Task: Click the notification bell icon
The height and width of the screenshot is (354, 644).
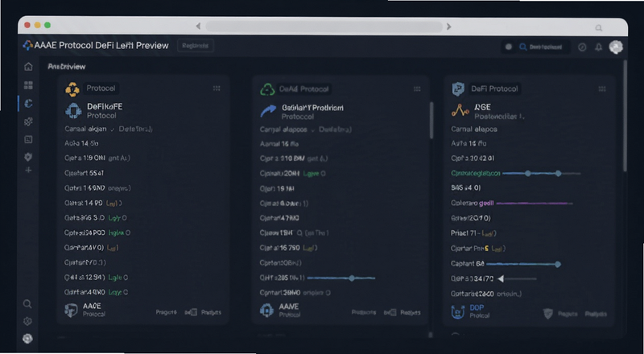Action: point(598,47)
